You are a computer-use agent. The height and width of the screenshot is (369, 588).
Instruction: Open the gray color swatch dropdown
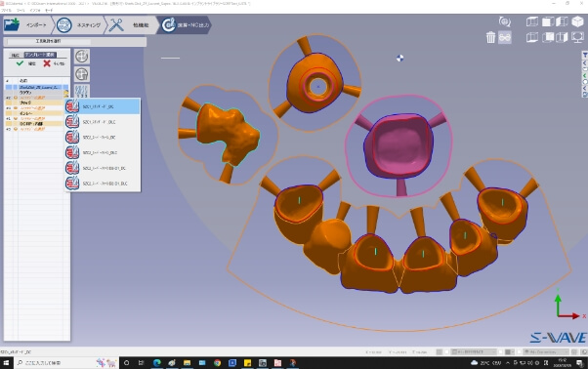[x=510, y=351]
